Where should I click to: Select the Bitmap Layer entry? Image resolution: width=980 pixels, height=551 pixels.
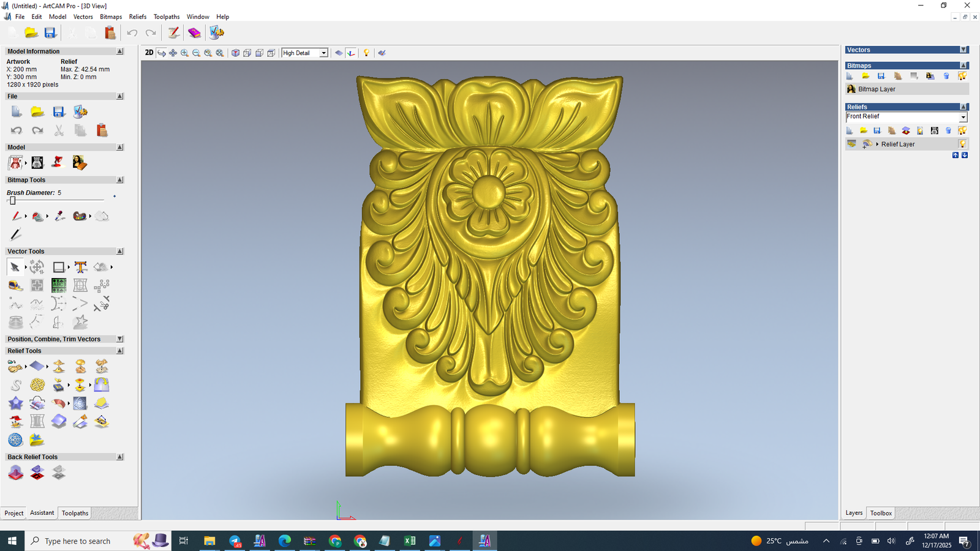[x=876, y=89]
